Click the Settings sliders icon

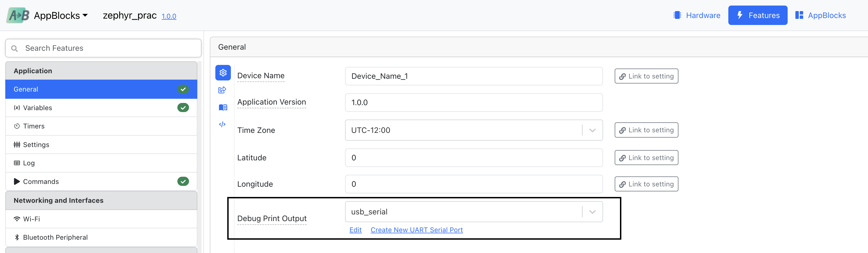(17, 145)
